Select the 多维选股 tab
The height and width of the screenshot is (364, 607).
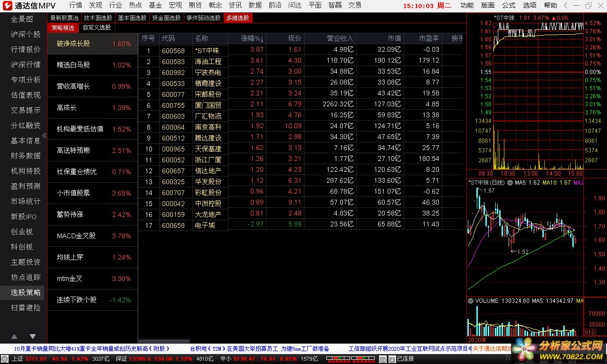click(x=237, y=18)
